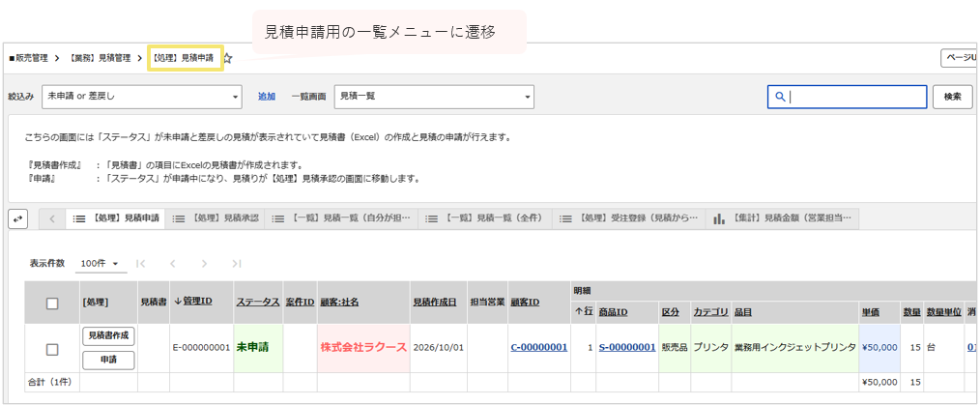Click the ¥50,000 unit price cell in data row
Viewport: 980px width, 405px height.
click(x=880, y=348)
